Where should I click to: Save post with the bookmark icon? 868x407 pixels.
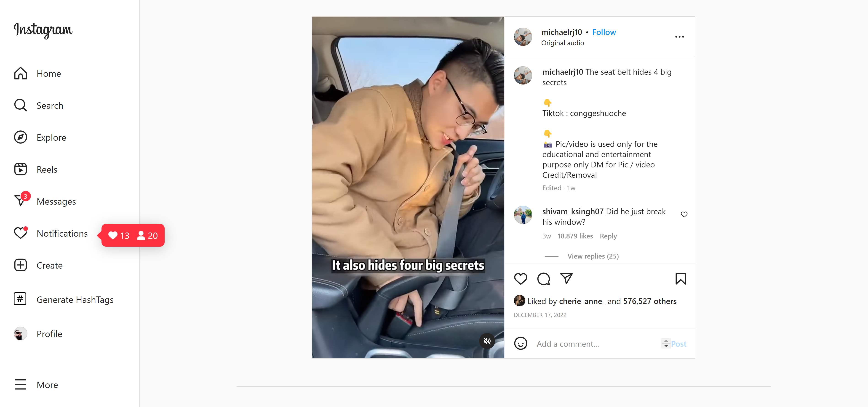click(680, 279)
